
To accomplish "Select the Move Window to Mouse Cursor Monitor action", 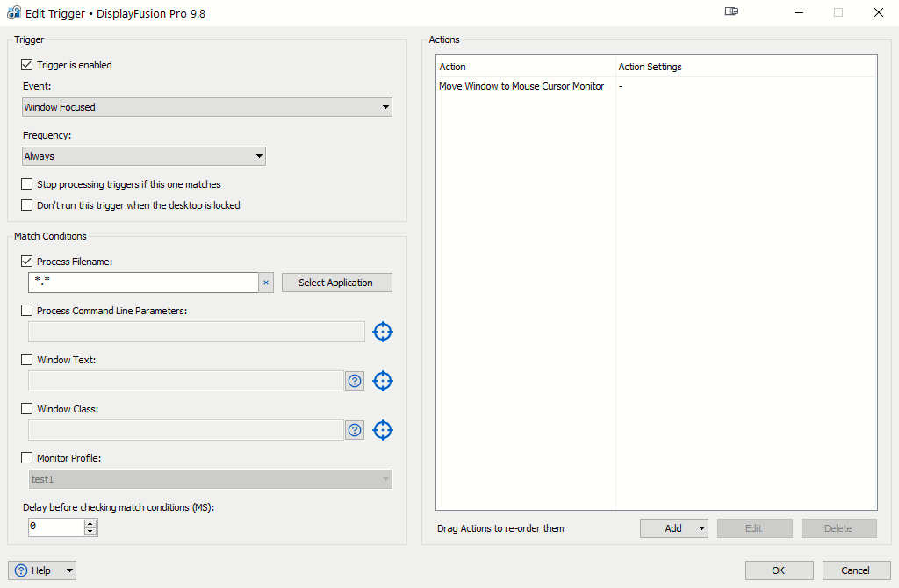I will point(521,86).
